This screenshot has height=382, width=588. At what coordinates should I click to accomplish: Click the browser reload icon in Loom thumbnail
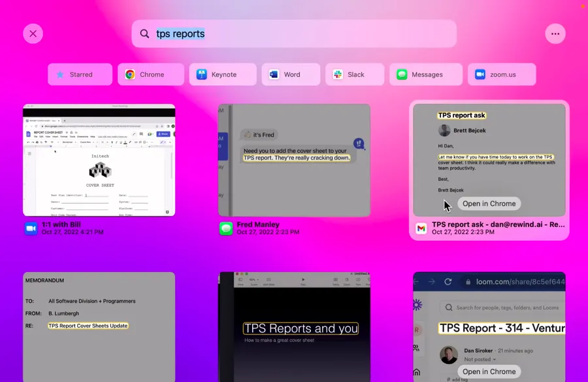click(448, 282)
